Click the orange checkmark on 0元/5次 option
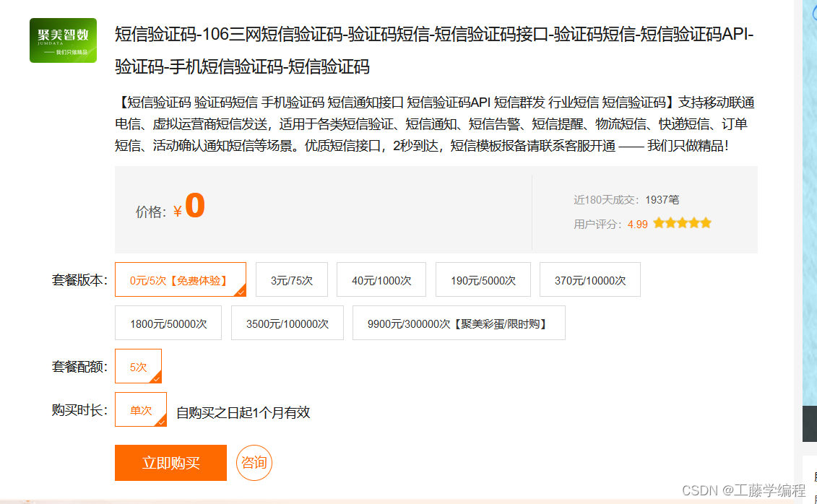This screenshot has width=817, height=504. click(240, 291)
